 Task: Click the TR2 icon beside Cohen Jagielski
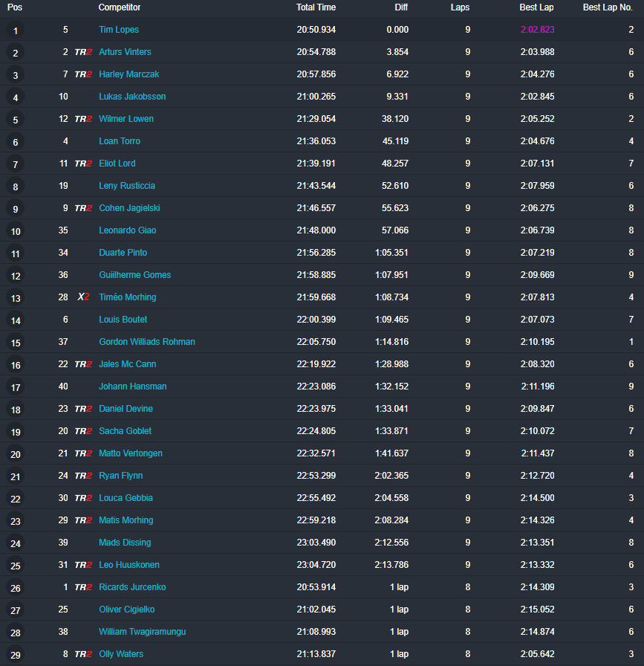tap(83, 208)
